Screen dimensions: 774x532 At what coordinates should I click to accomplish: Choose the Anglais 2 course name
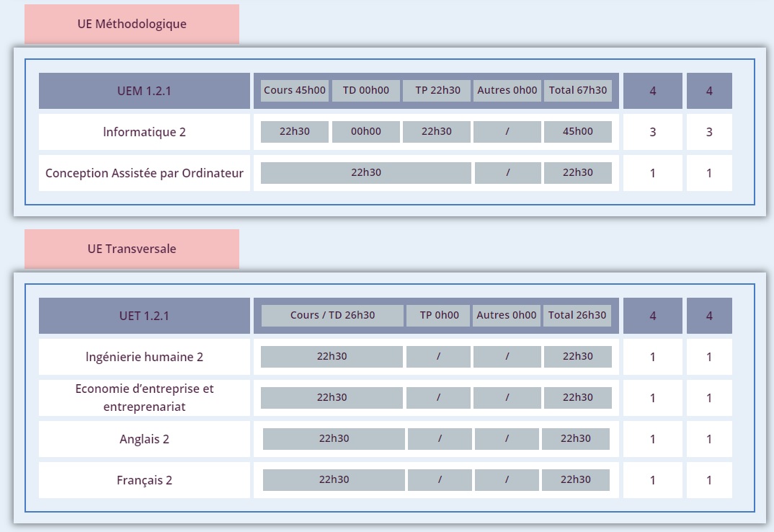(144, 439)
